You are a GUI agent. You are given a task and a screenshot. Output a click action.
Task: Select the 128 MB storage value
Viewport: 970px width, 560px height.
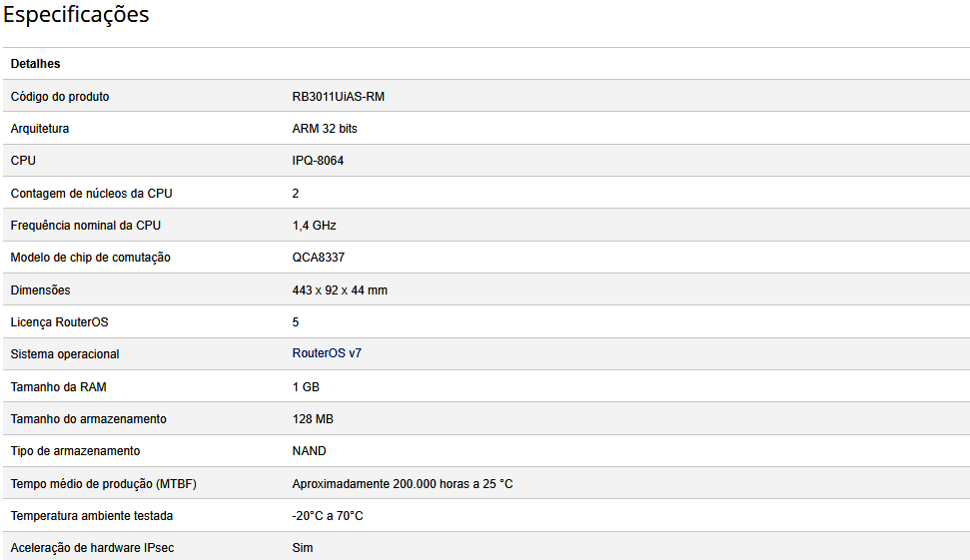coord(313,419)
